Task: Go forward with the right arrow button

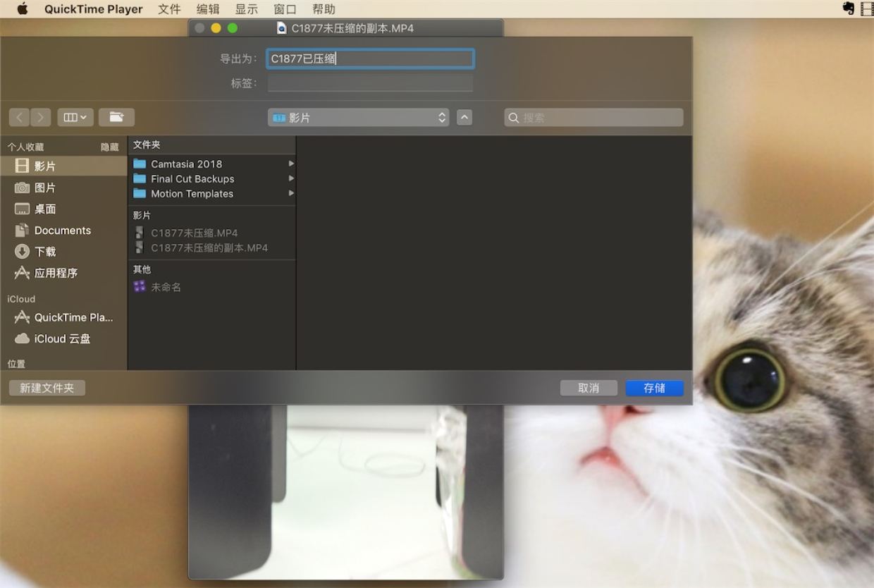Action: coord(41,117)
